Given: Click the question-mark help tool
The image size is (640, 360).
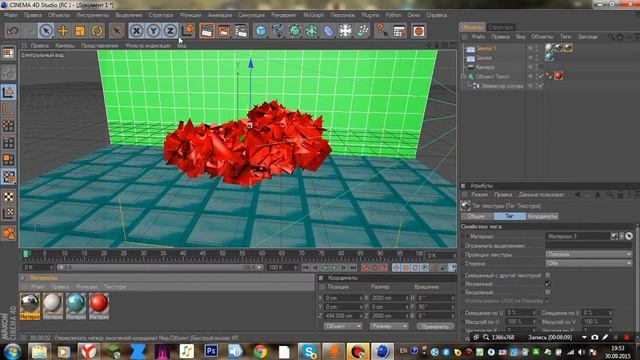Looking at the screenshot, I should (x=381, y=31).
